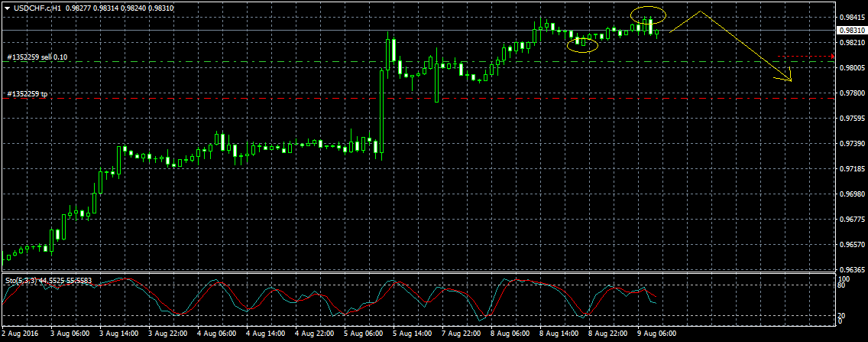Click the Sto(5,3,3) indicator label
Viewport: 868px width, 342px height.
point(49,280)
